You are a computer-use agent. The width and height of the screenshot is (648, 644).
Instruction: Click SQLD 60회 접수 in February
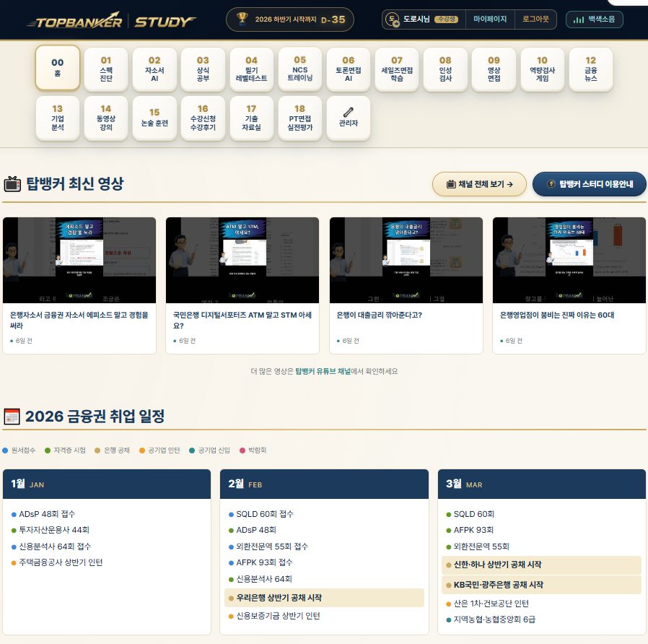(x=265, y=514)
